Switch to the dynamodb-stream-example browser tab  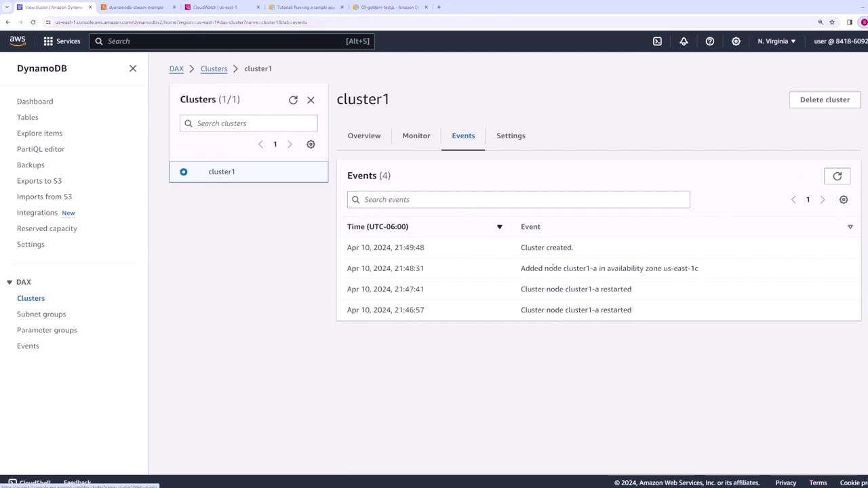coord(136,7)
